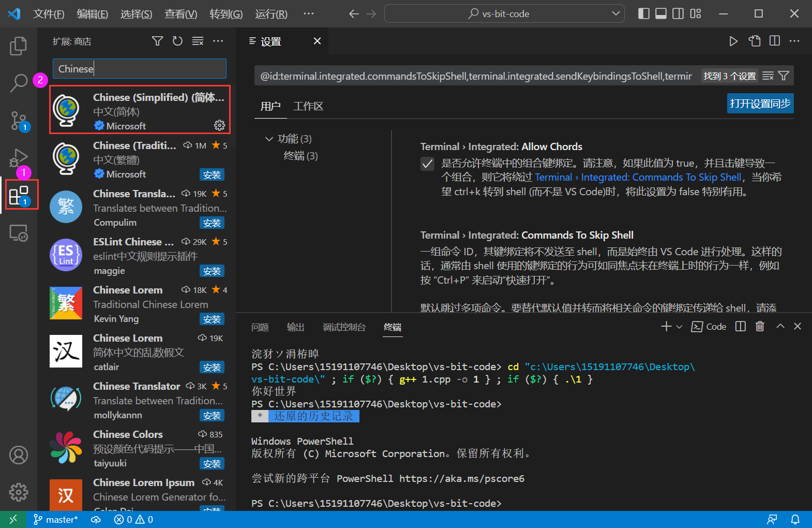The image size is (812, 528).
Task: Filter extensions with the funnel icon
Action: pos(157,41)
